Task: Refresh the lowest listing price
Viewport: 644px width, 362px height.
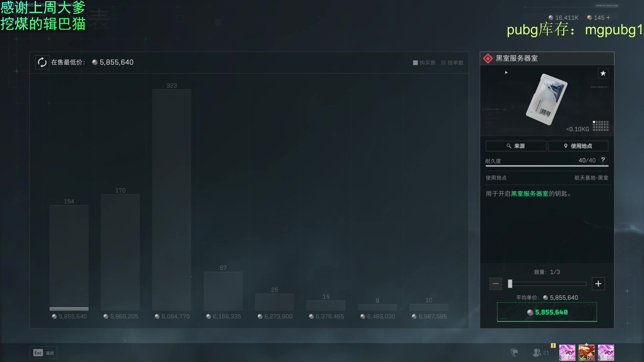Action: click(x=42, y=62)
